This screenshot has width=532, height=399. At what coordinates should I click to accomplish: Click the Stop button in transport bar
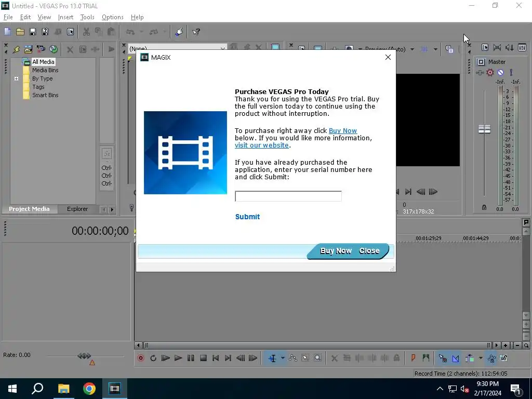tap(203, 358)
